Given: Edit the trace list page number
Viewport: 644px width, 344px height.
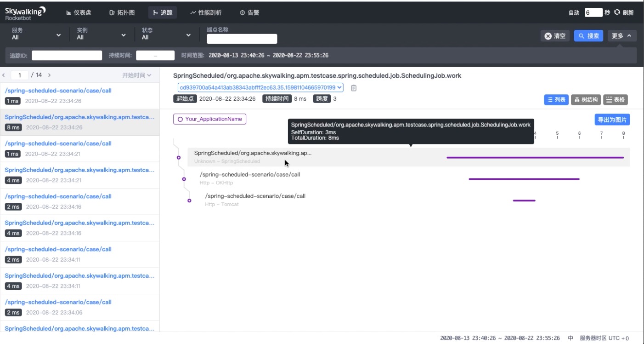Looking at the screenshot, I should click(20, 75).
